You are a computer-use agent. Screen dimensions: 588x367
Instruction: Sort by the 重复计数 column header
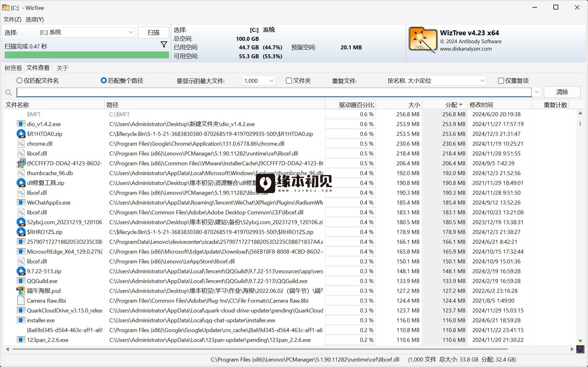point(550,105)
